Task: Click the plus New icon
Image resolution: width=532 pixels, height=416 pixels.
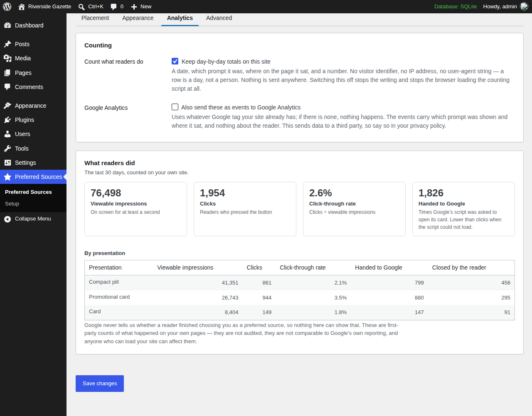Action: pos(134,7)
